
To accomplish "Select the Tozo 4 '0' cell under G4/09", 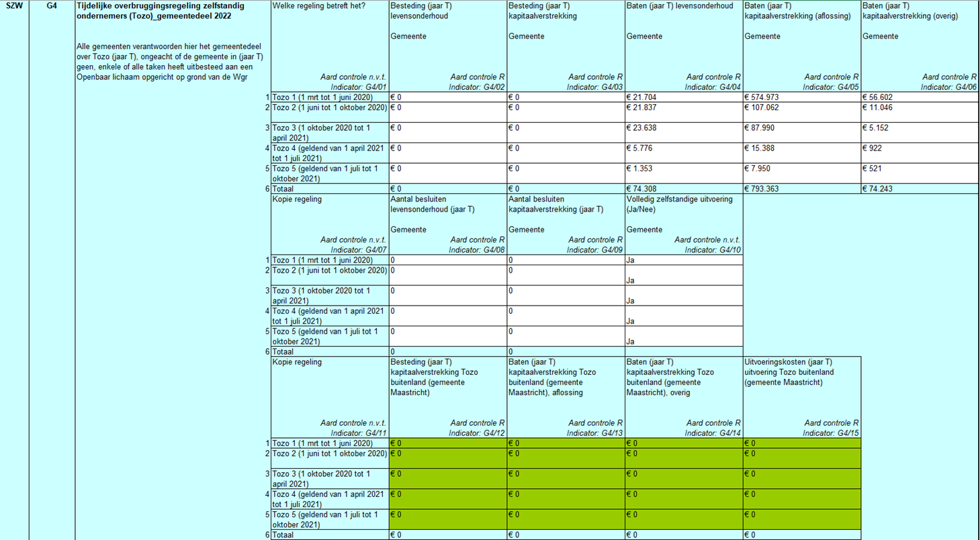I will (x=566, y=316).
